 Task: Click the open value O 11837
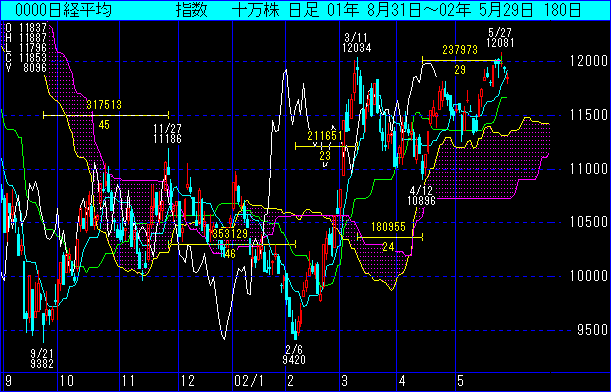[x=26, y=28]
